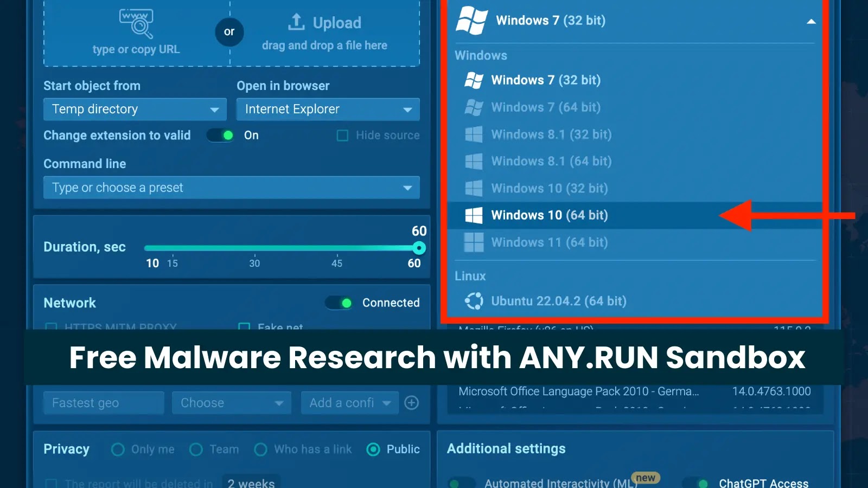The width and height of the screenshot is (868, 488).
Task: Click type or copy URL area
Action: click(136, 49)
